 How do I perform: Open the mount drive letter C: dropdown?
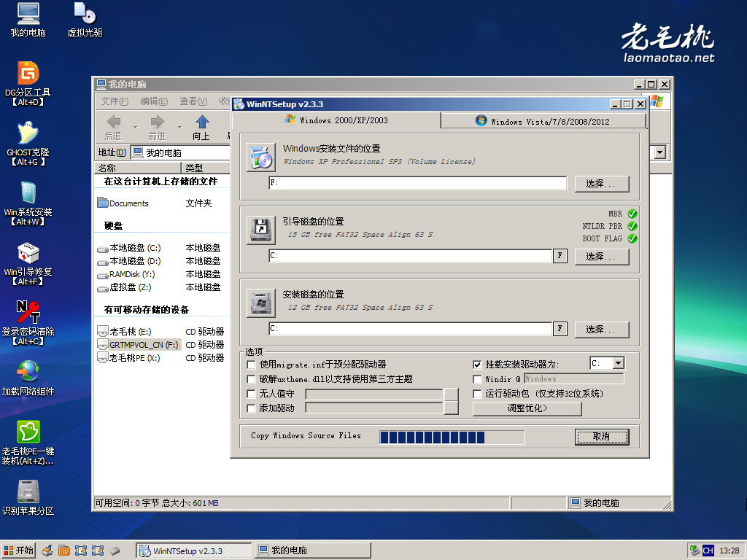point(619,363)
